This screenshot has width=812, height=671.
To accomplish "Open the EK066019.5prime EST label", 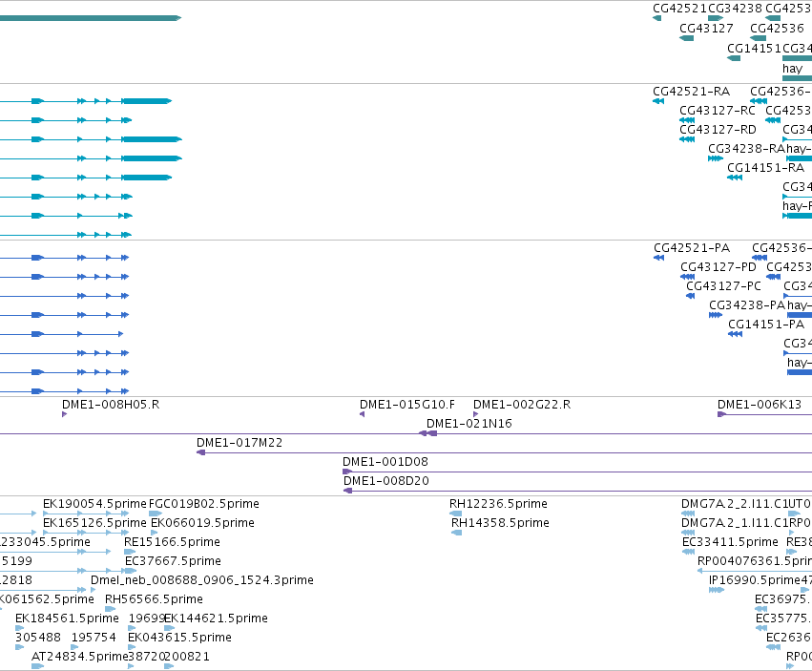I will 202,523.
